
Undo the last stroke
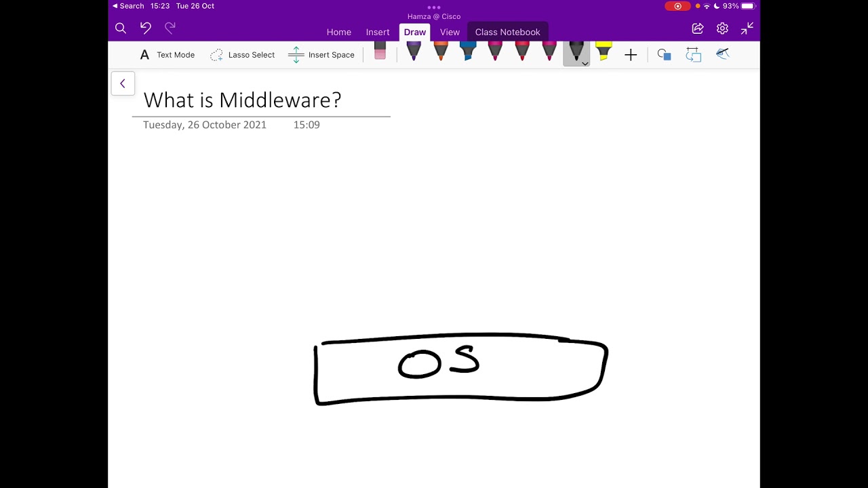click(146, 28)
